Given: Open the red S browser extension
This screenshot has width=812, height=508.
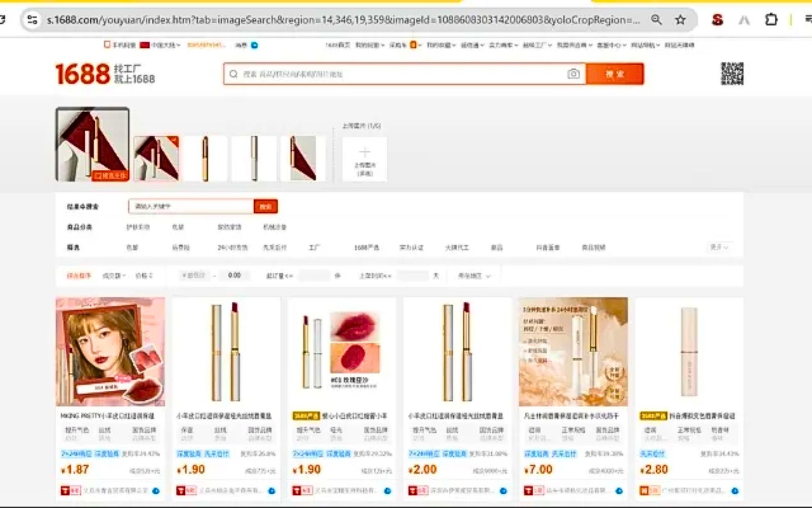Looking at the screenshot, I should tap(717, 20).
